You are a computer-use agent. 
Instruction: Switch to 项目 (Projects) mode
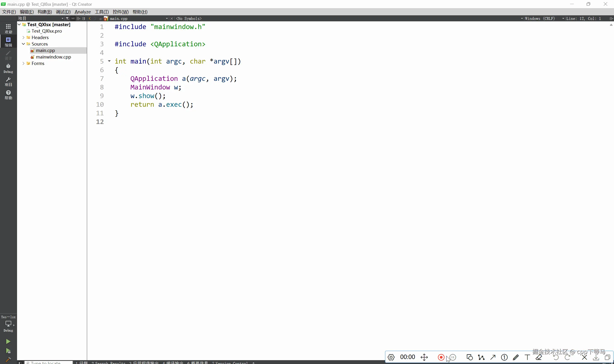pyautogui.click(x=8, y=82)
